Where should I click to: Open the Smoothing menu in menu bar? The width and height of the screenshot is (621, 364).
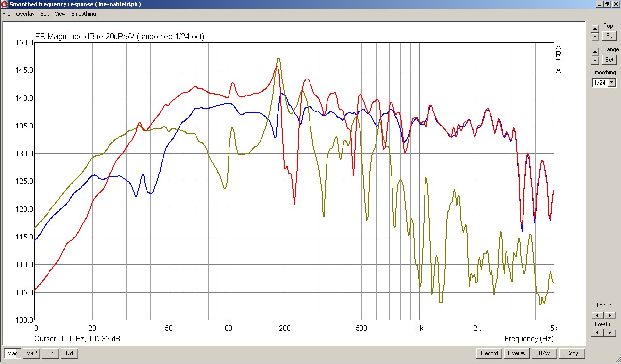pos(83,14)
